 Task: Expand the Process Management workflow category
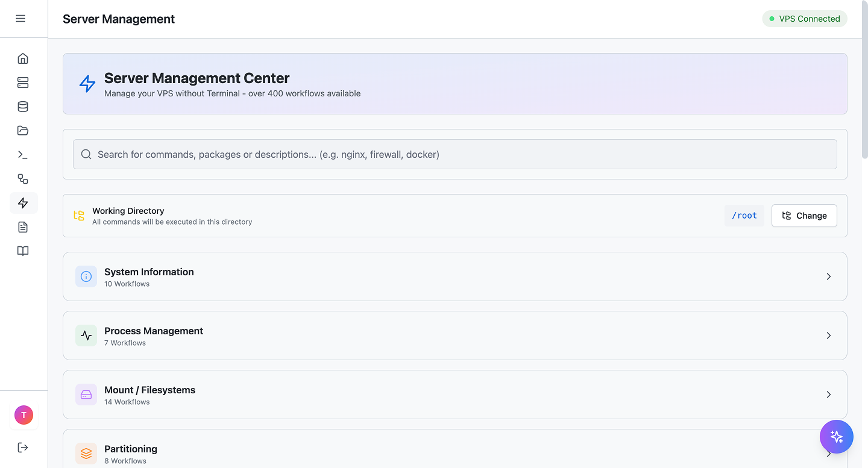point(454,335)
